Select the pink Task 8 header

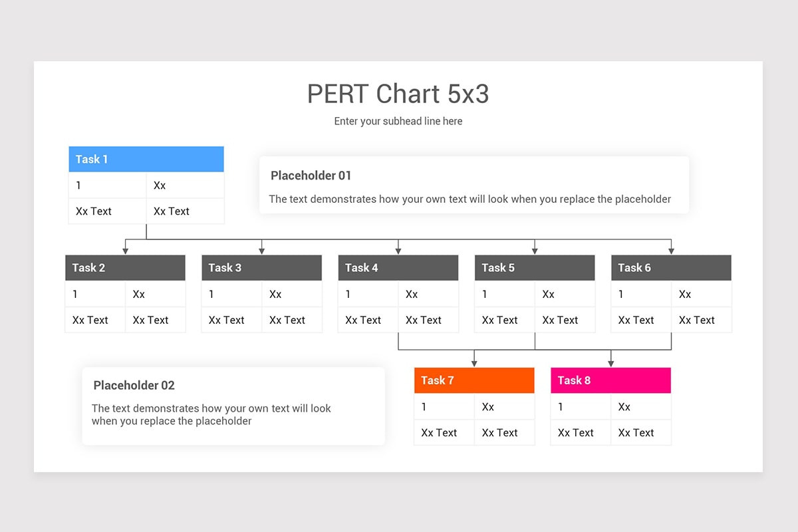610,380
